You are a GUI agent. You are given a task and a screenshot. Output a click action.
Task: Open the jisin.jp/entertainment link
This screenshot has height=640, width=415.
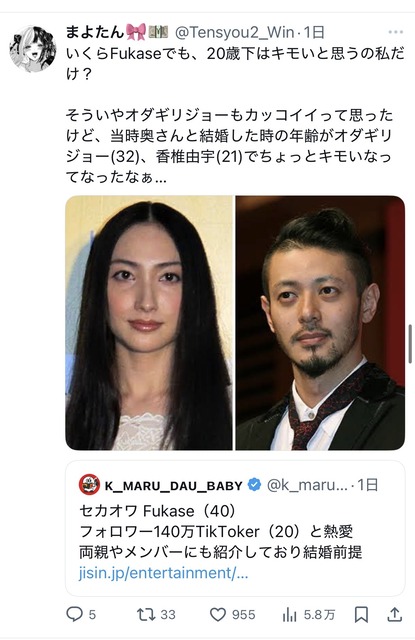[x=163, y=573]
